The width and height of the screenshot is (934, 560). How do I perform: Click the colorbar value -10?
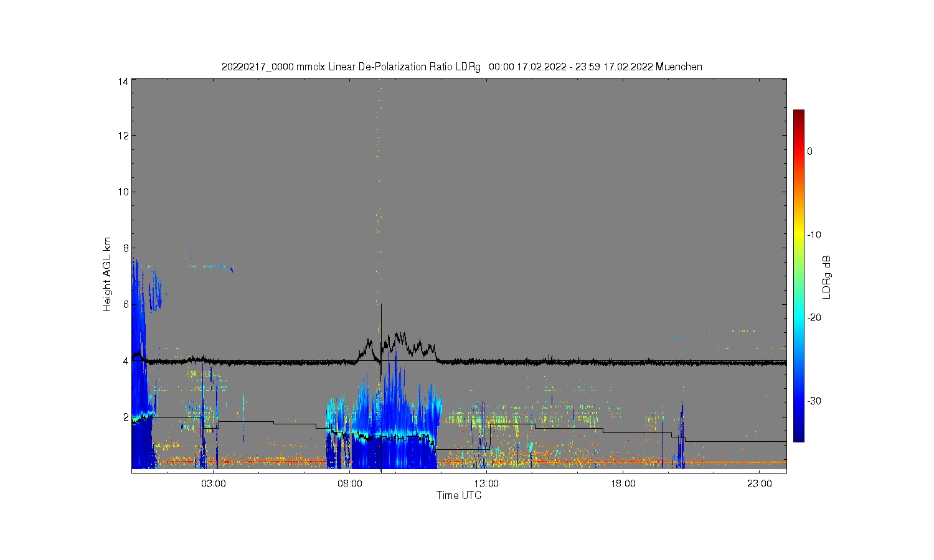(x=816, y=235)
